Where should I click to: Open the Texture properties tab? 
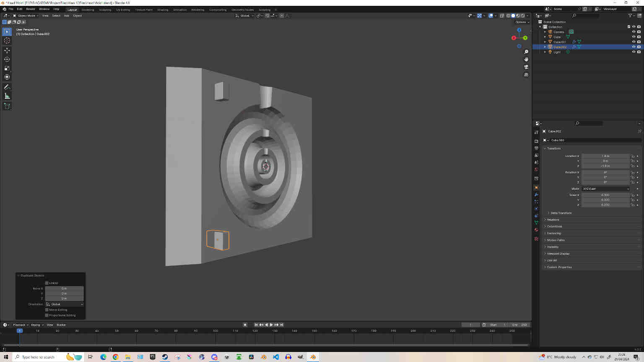(536, 239)
